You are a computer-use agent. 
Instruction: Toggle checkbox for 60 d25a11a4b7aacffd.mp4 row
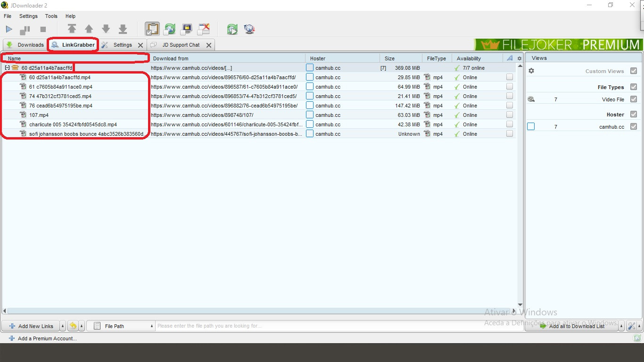pyautogui.click(x=510, y=77)
